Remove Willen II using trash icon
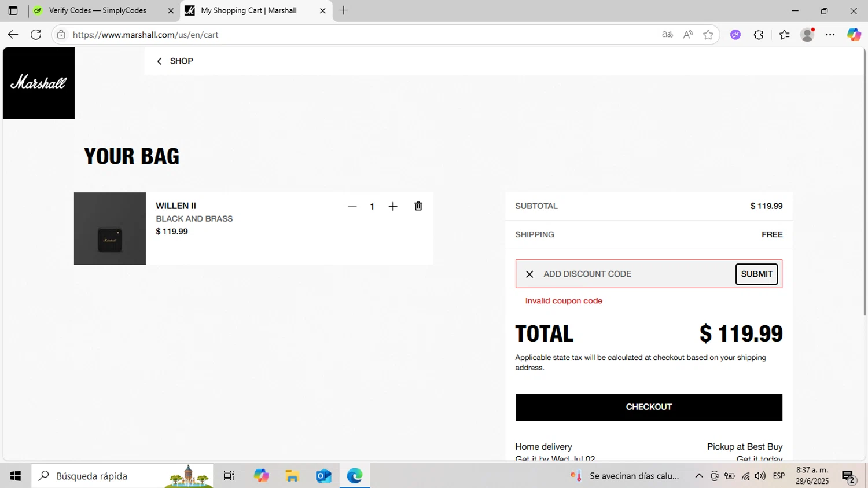This screenshot has height=488, width=868. coord(418,206)
